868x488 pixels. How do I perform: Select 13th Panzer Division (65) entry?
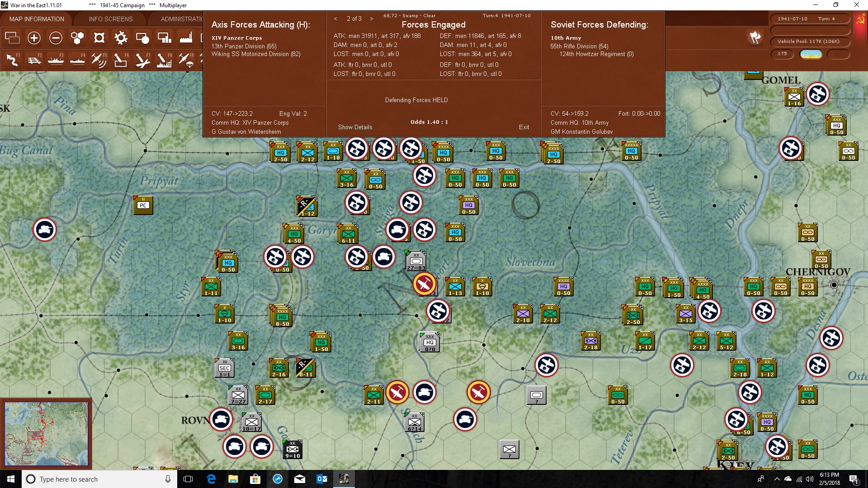(244, 46)
